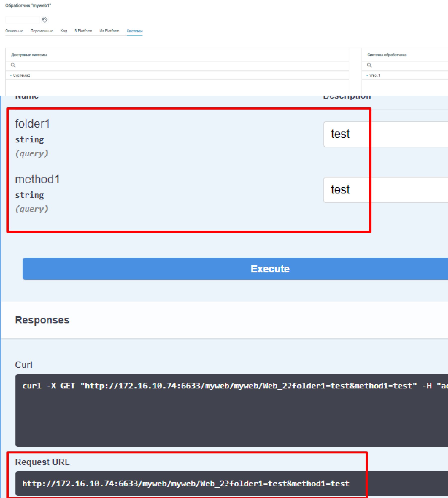448x498 pixels.
Task: Select the Системы tab
Action: 134,31
